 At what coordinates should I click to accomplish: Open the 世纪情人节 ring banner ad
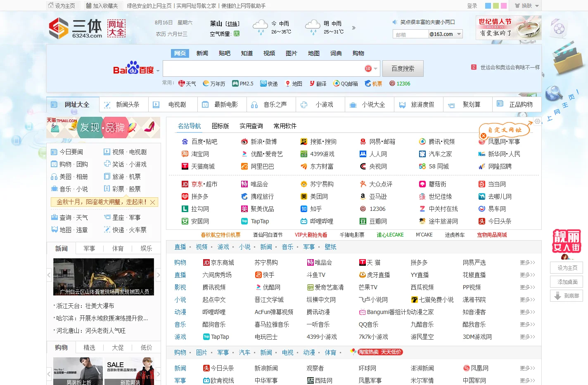coord(508,28)
